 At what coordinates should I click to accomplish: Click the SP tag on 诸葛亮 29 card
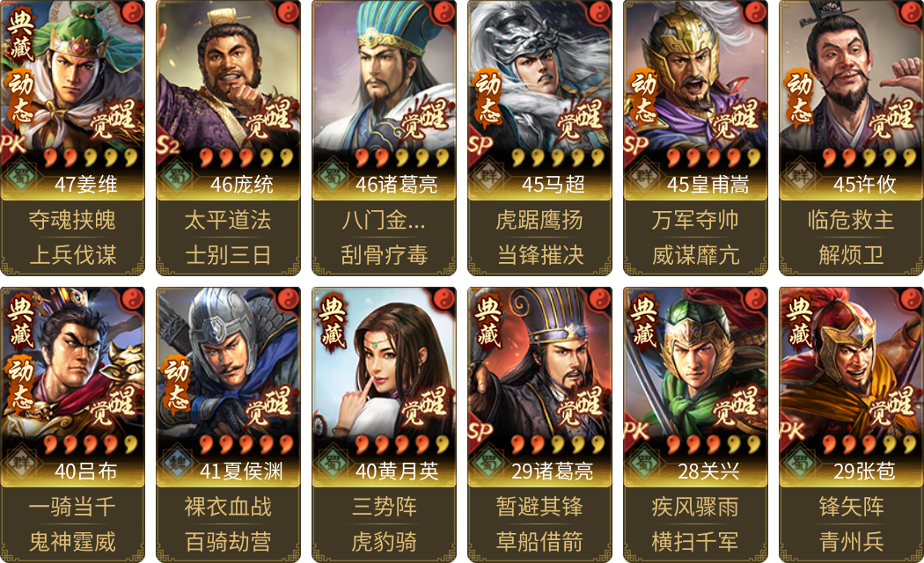[x=480, y=431]
